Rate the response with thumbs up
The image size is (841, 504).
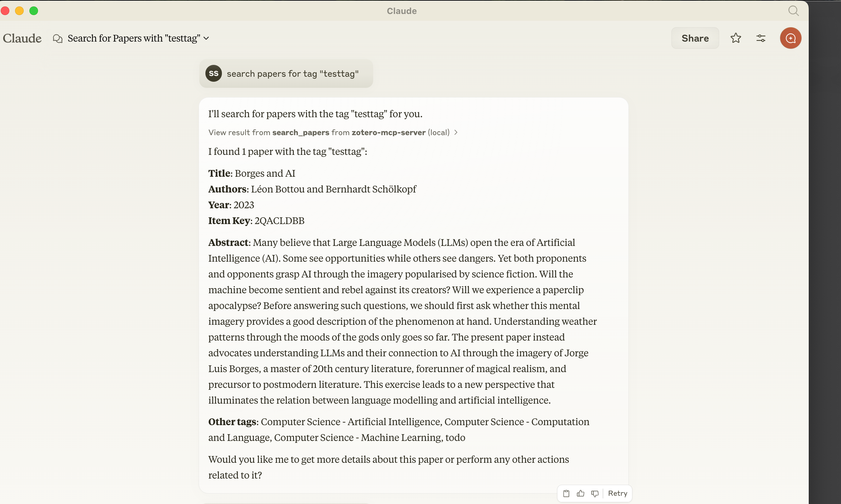[x=580, y=494]
